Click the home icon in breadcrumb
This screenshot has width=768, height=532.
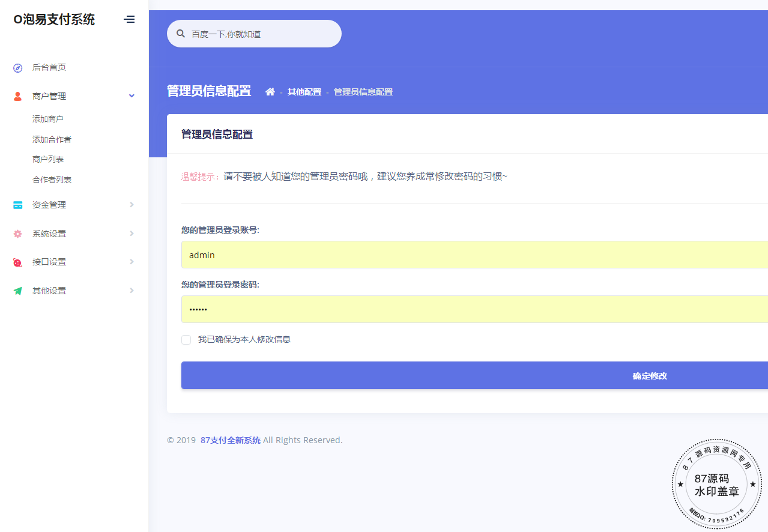coord(270,92)
